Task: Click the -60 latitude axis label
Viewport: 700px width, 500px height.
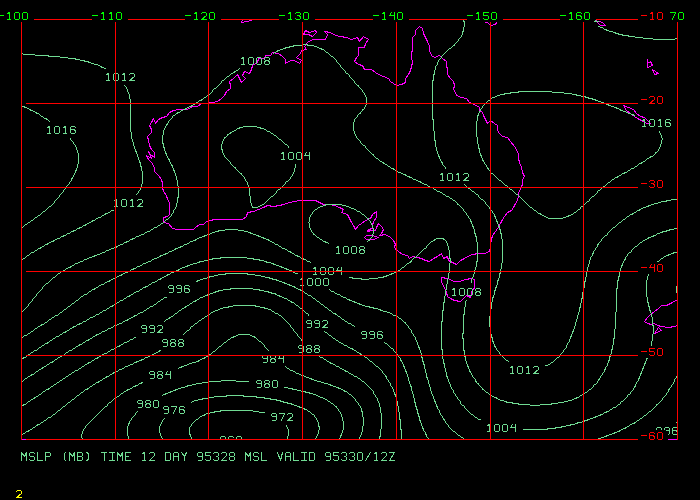Action: coord(655,436)
